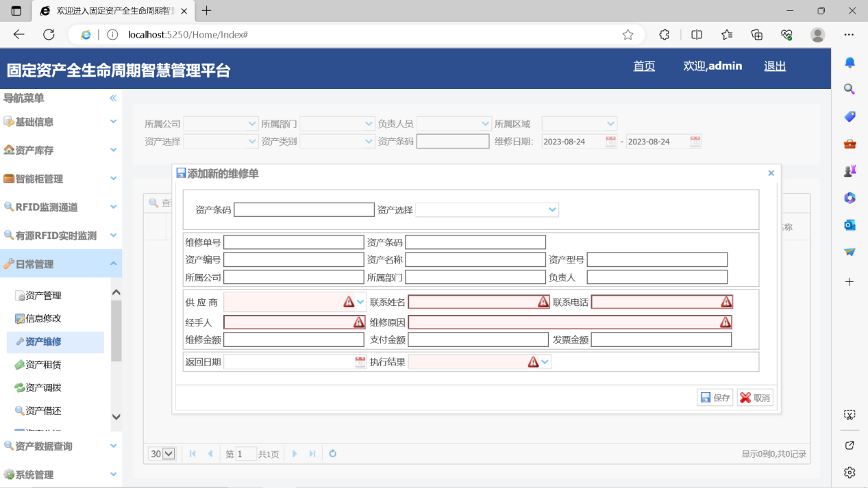The image size is (868, 488).
Task: Click the 资产条码 input at dialog top
Action: click(304, 210)
